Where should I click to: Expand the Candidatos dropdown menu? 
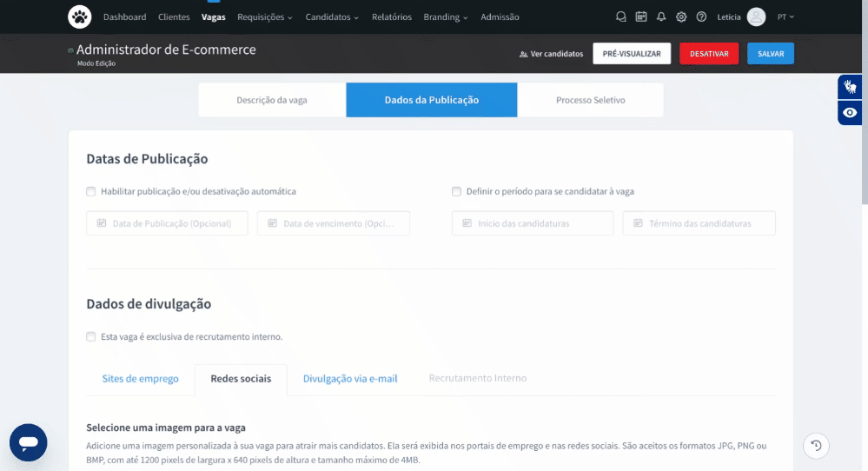pos(332,17)
